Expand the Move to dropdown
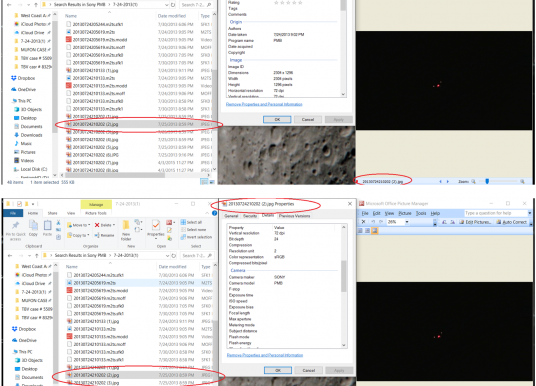 pos(89,225)
